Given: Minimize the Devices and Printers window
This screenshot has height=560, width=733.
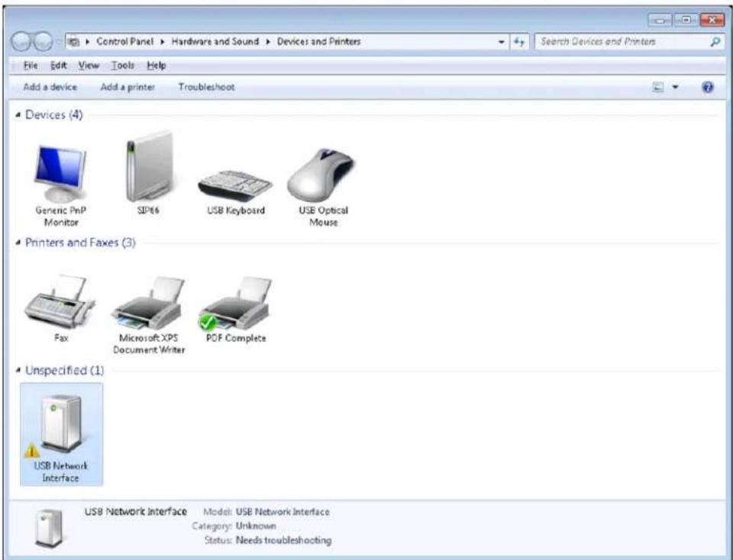Looking at the screenshot, I should coord(660,20).
